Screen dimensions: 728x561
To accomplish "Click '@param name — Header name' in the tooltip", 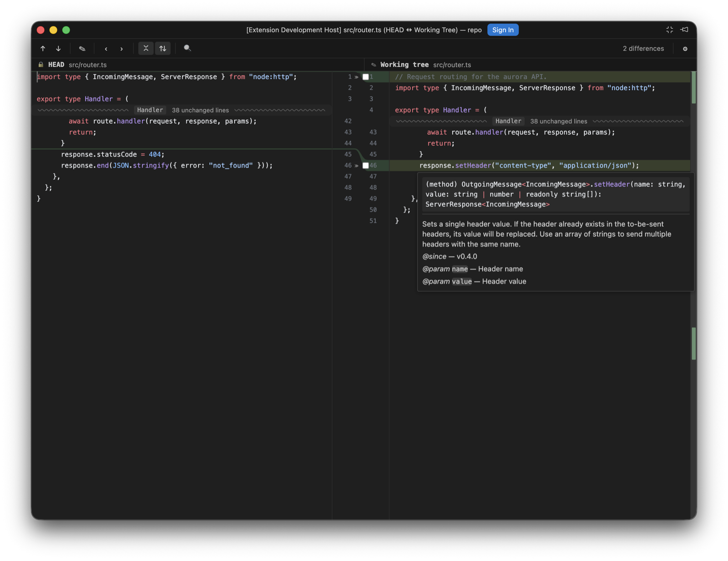I will coord(472,269).
